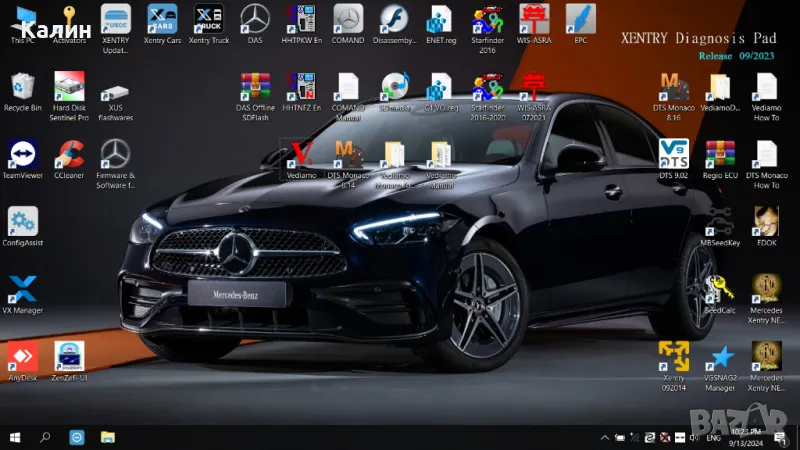Open File Explorer from the taskbar
This screenshot has width=800, height=450.
107,437
